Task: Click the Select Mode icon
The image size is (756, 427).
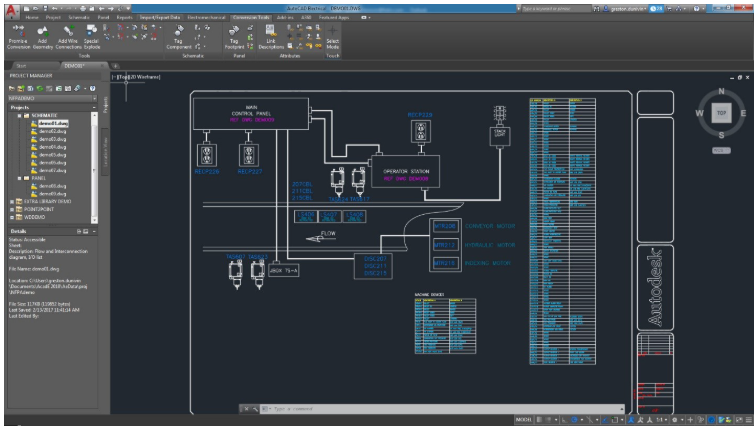Action: [x=332, y=33]
